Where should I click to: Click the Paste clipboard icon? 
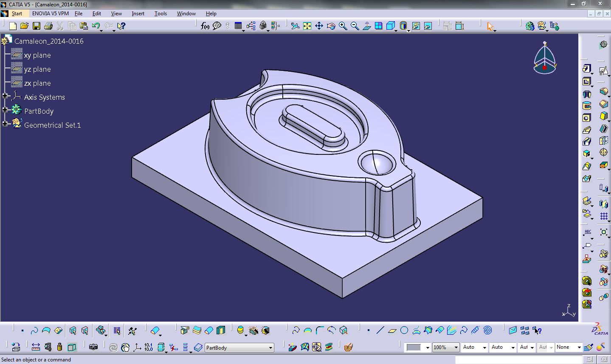point(84,26)
